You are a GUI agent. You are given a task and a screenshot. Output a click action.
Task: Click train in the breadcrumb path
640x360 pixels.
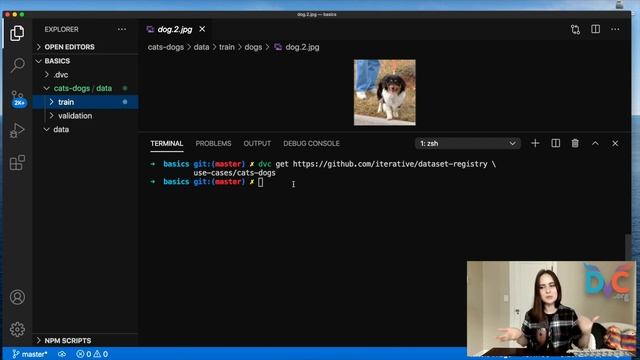point(227,47)
